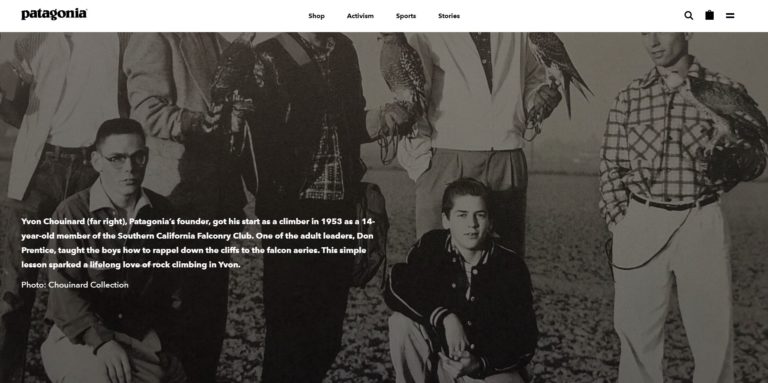Screen dimensions: 768x383
Task: Open the hamburger menu icon
Action: 730,16
